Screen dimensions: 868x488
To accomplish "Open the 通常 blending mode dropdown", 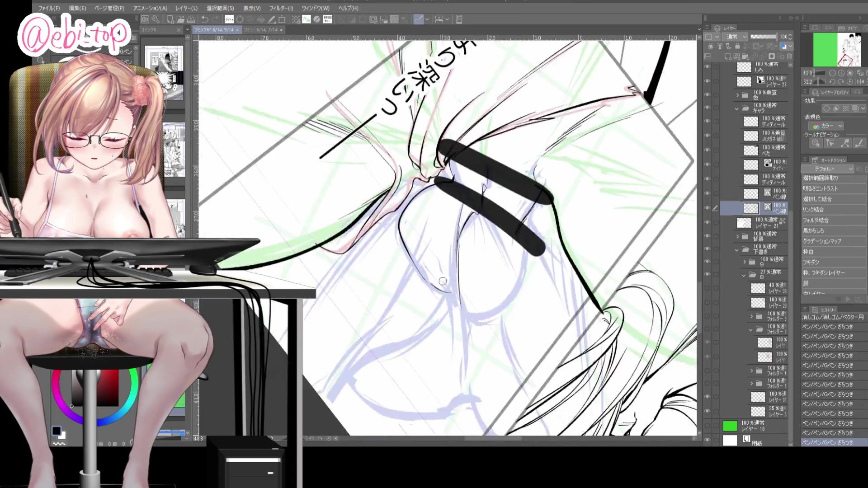I will point(735,37).
